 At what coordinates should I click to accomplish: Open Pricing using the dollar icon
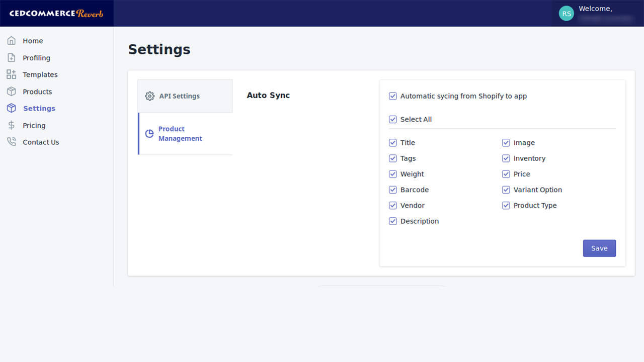(11, 125)
